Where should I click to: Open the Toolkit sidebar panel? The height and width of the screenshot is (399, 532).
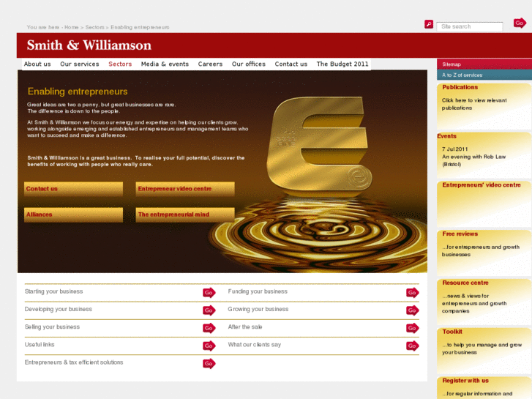point(484,351)
